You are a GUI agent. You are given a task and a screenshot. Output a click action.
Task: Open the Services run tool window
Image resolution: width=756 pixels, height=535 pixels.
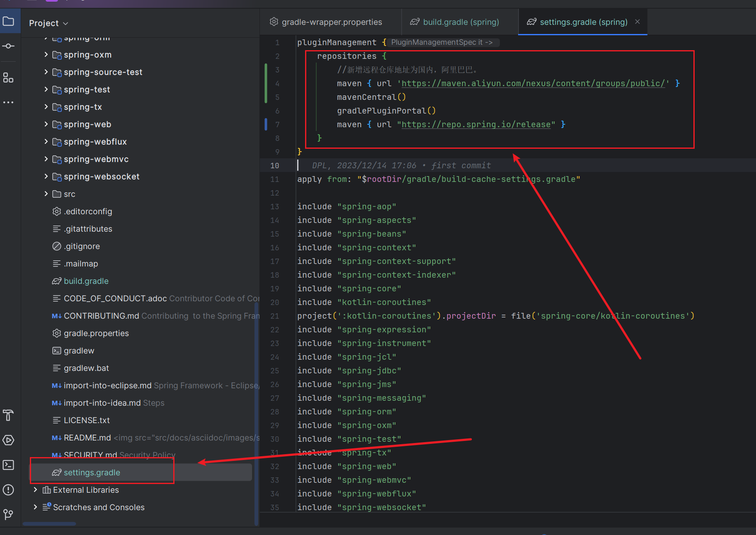click(9, 440)
